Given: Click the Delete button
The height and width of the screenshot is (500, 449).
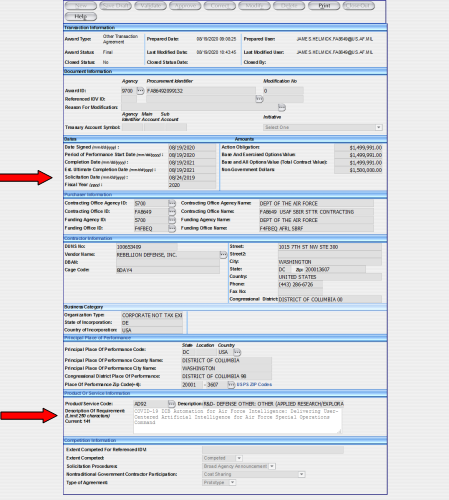Looking at the screenshot, I should (289, 6).
